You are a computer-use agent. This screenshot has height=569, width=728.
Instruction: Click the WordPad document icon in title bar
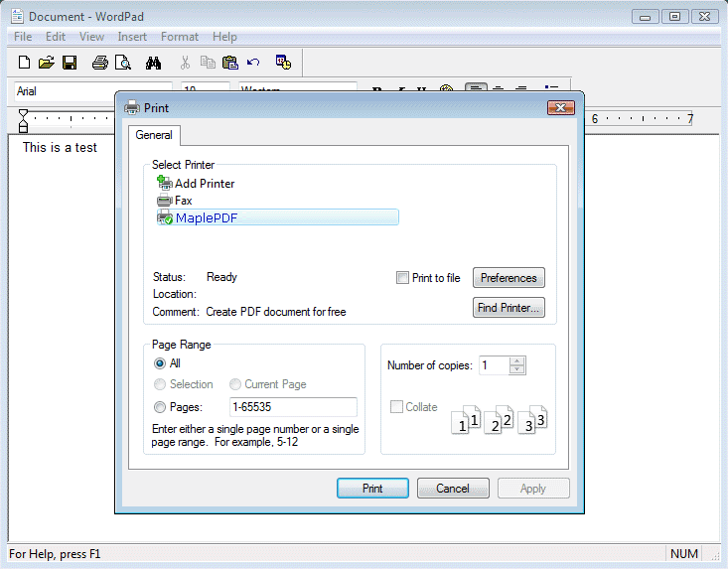[x=17, y=16]
